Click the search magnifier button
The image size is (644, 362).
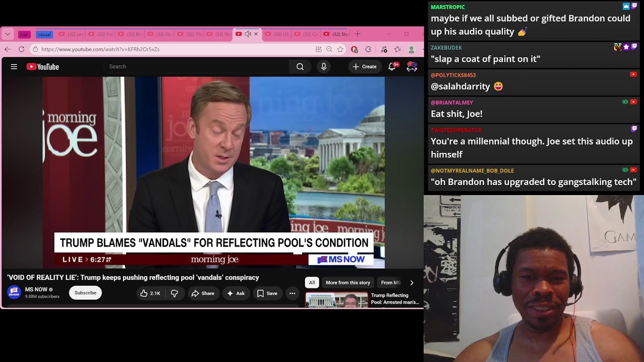(x=300, y=66)
